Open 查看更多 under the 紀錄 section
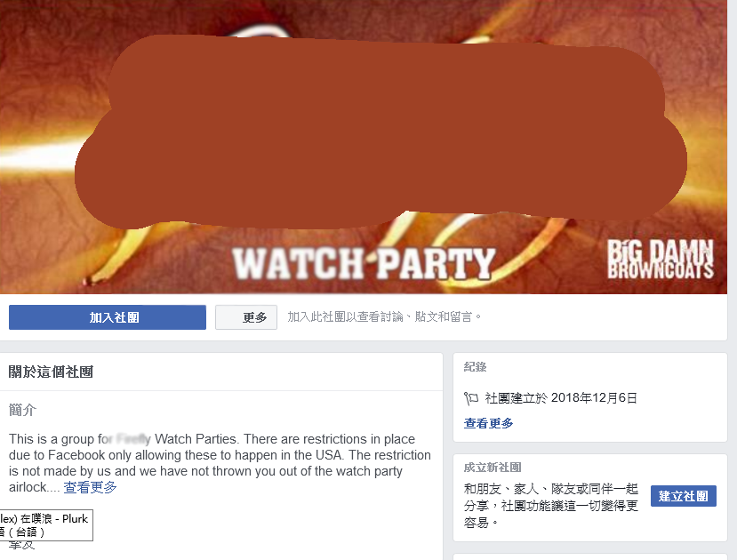This screenshot has width=737, height=560. 488,423
